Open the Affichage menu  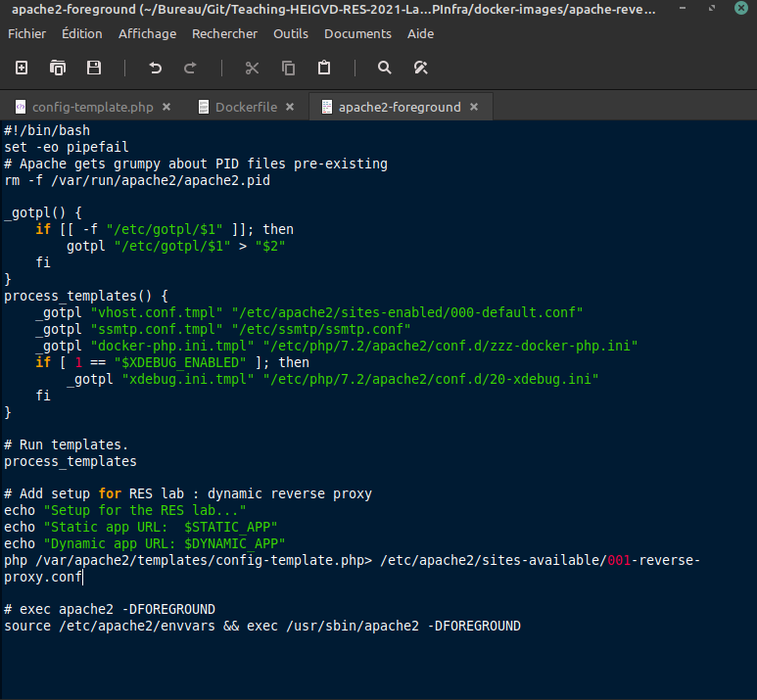click(147, 34)
